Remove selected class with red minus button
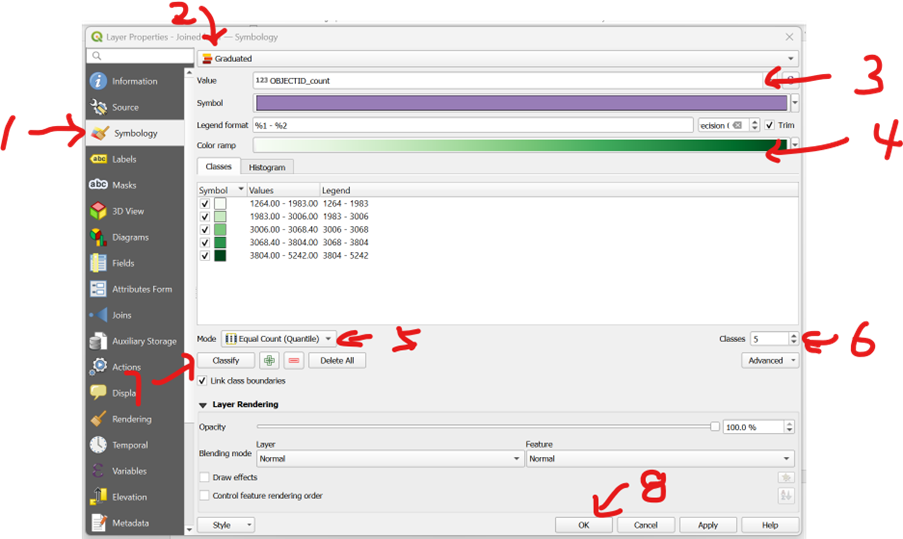903x539 pixels. [294, 360]
